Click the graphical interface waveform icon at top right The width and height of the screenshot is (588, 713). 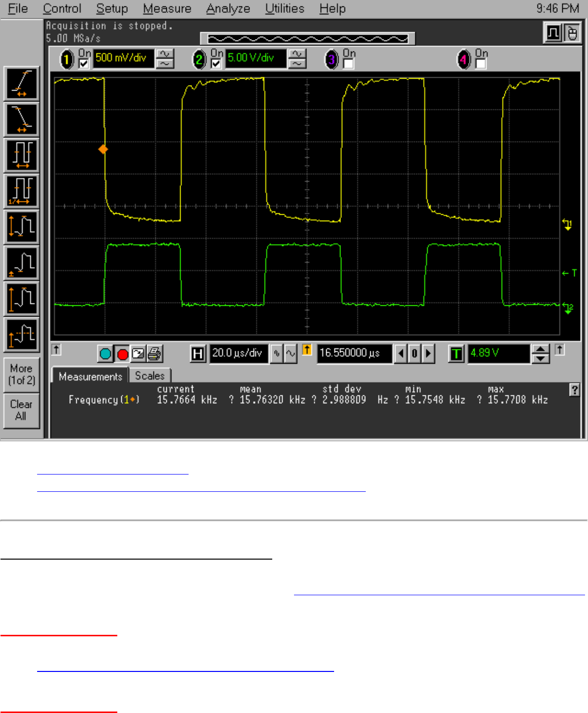click(x=553, y=33)
